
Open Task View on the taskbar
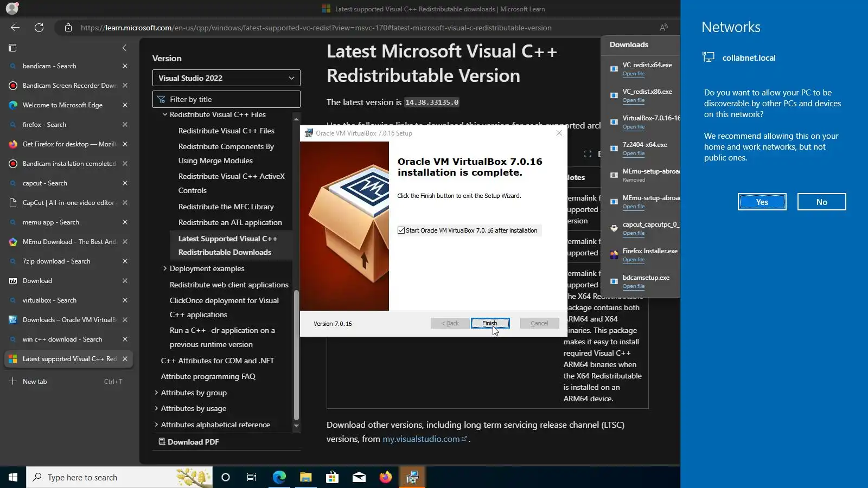pyautogui.click(x=252, y=477)
